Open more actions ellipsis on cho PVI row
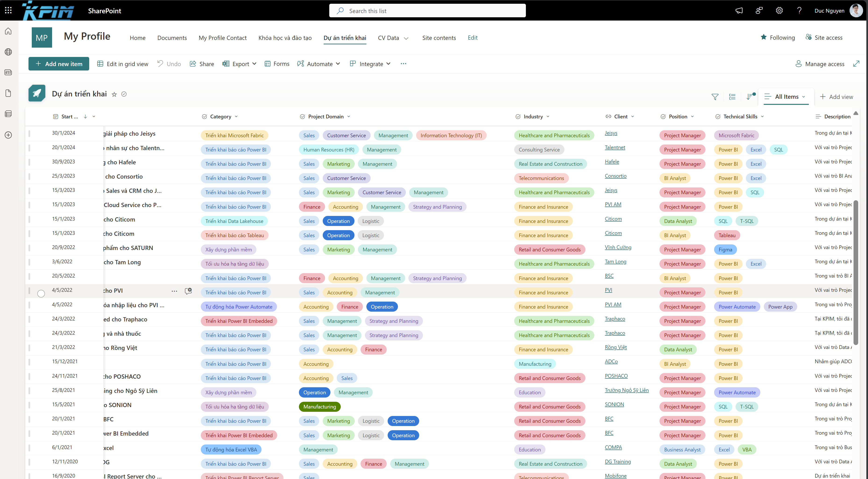The width and height of the screenshot is (868, 479). tap(174, 291)
